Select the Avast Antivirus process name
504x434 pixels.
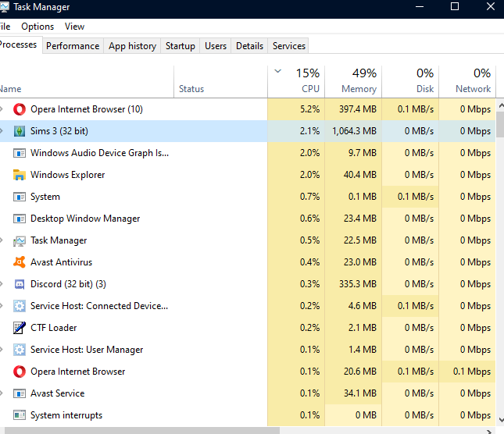pyautogui.click(x=62, y=262)
